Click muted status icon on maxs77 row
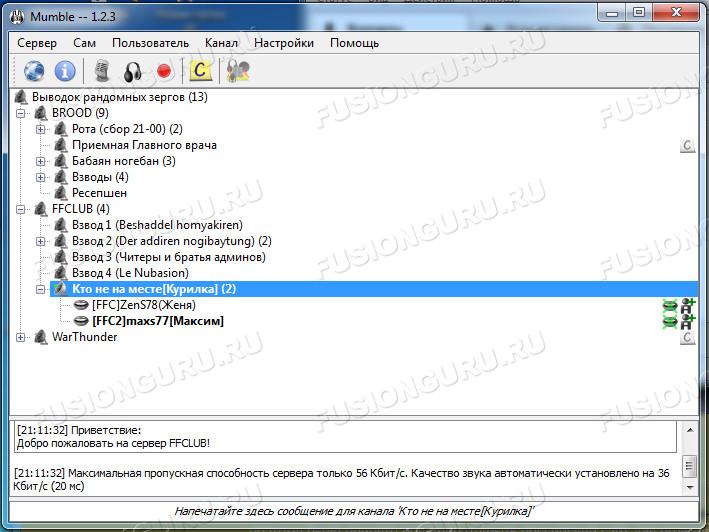 pos(670,322)
